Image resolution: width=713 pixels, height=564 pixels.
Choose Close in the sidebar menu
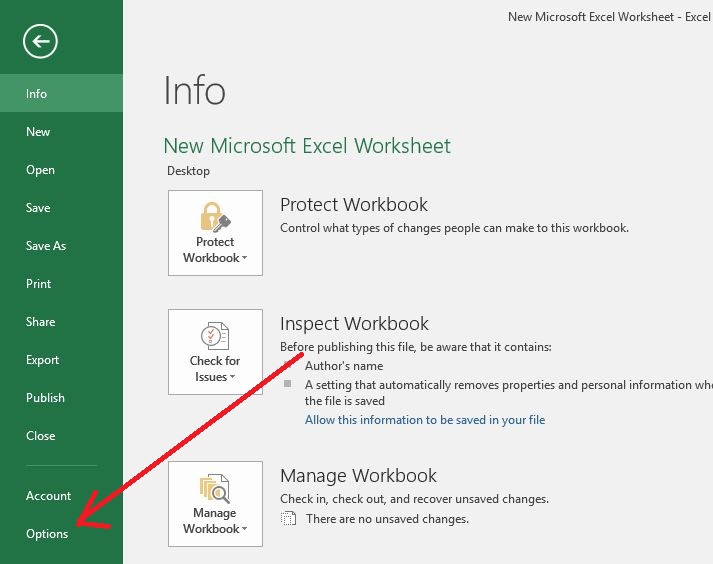tap(61, 435)
